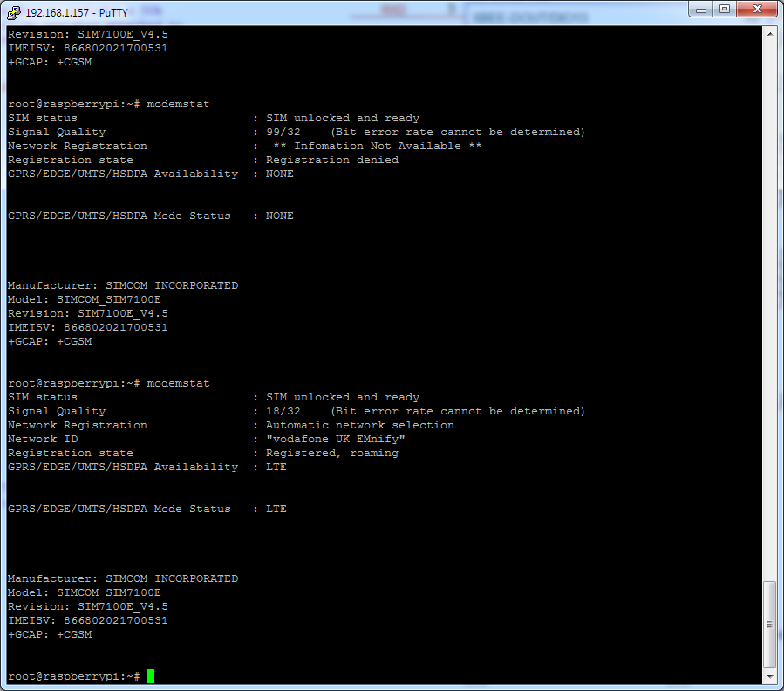Click "LTE" after GPRS Availability
The height and width of the screenshot is (691, 784).
pyautogui.click(x=276, y=467)
